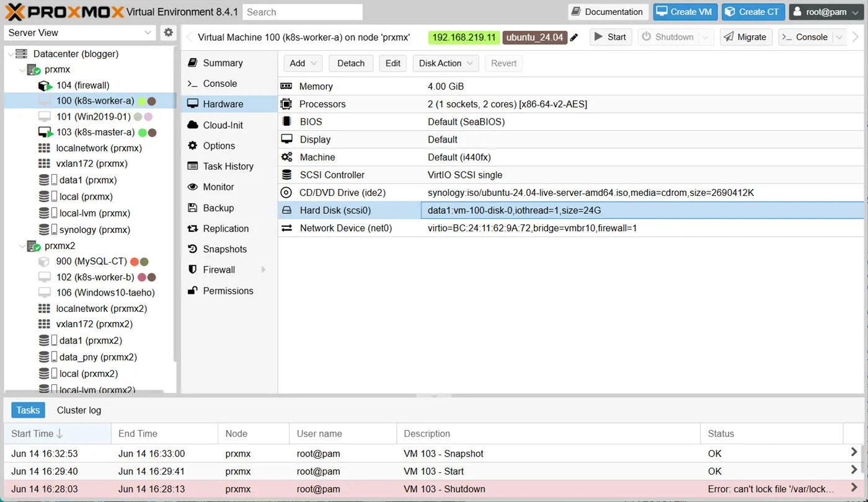
Task: Select the Firewall shield icon in sidebar
Action: (194, 270)
